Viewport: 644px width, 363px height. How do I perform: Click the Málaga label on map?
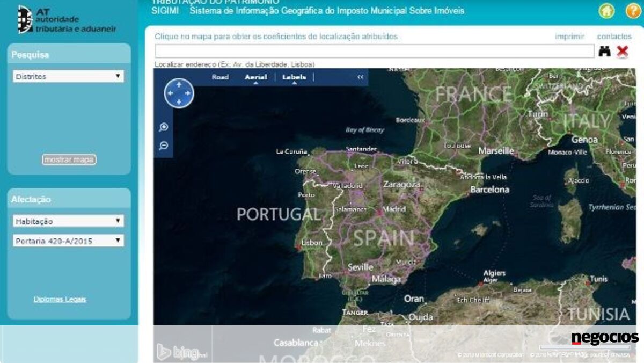click(386, 279)
